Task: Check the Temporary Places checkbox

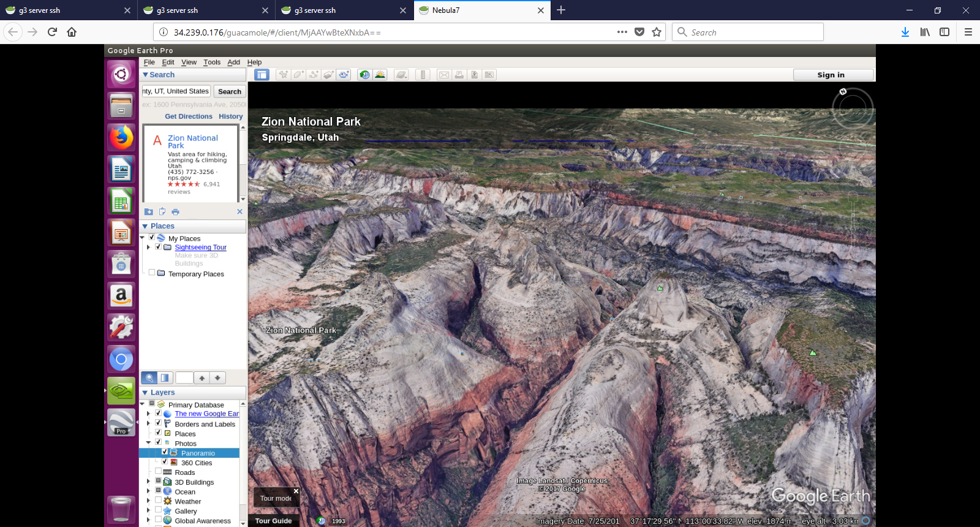Action: tap(152, 273)
